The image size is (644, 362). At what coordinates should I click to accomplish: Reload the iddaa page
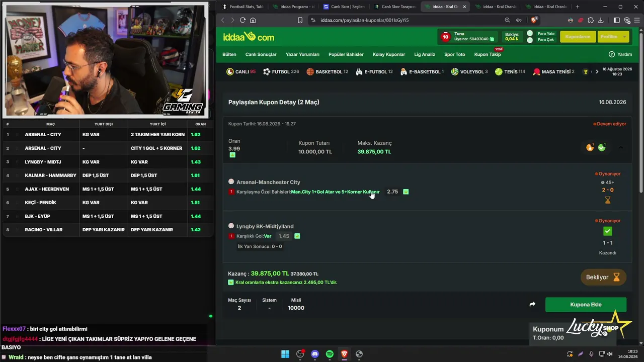243,20
